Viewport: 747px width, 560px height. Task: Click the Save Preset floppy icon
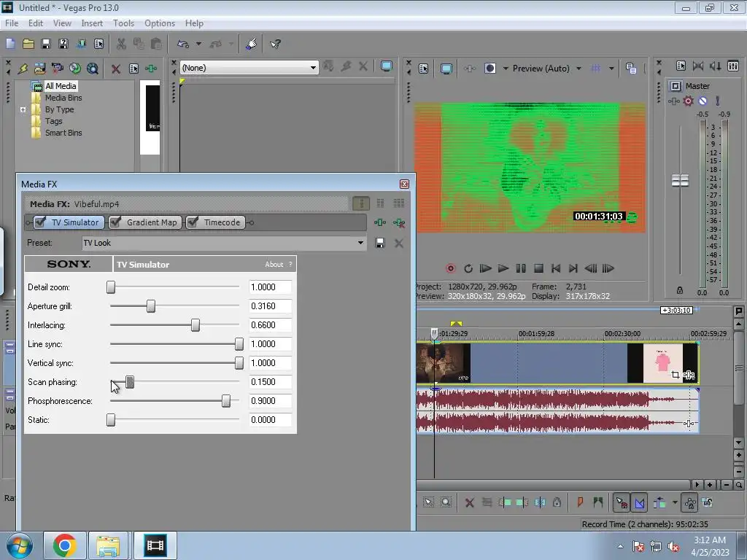(x=379, y=243)
